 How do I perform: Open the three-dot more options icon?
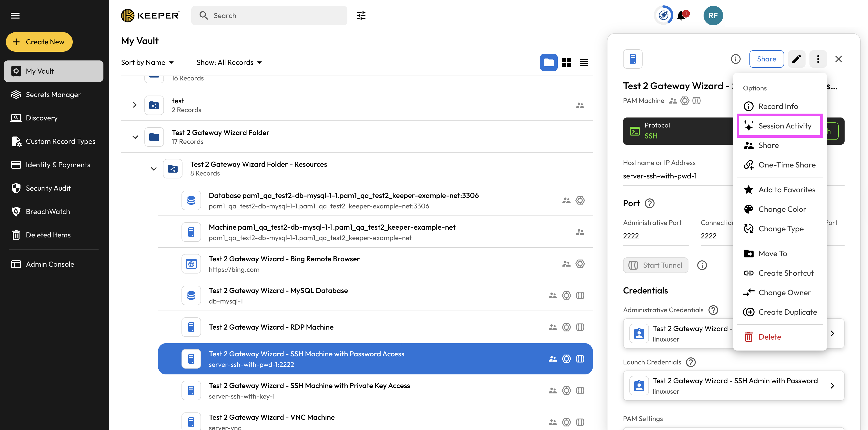(818, 59)
